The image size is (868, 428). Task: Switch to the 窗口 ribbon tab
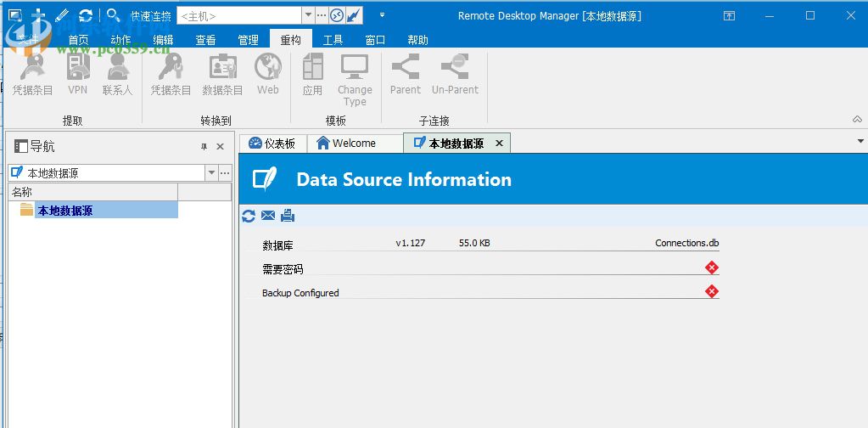point(375,40)
